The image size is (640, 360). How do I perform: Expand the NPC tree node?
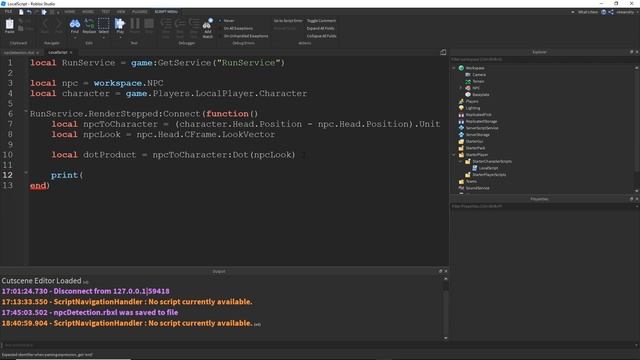click(x=461, y=88)
